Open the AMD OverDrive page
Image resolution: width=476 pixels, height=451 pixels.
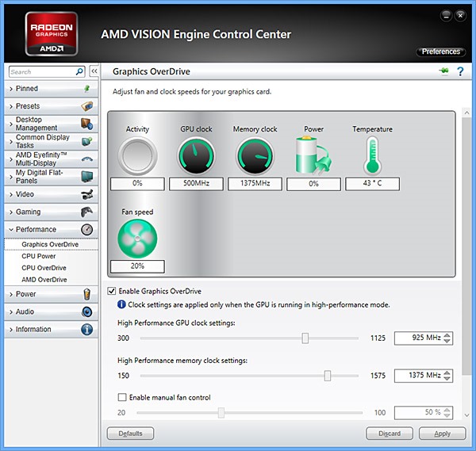click(x=44, y=280)
